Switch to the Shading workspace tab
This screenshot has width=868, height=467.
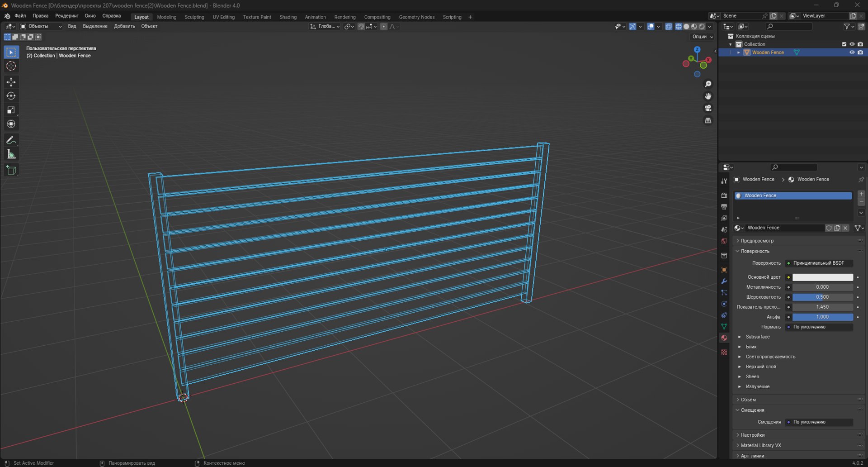[x=288, y=17]
